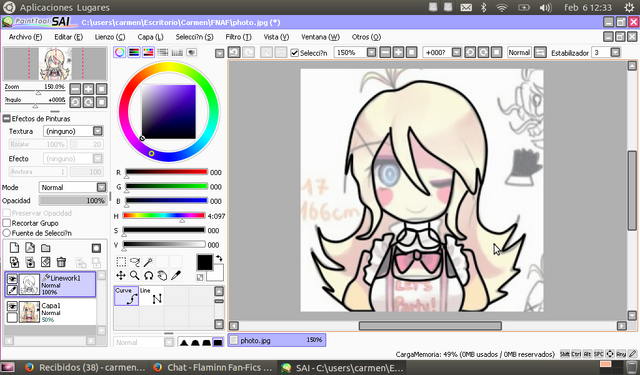Select Fuente de Selecci?n radio button
Viewport: 640px width, 375px height.
point(7,233)
